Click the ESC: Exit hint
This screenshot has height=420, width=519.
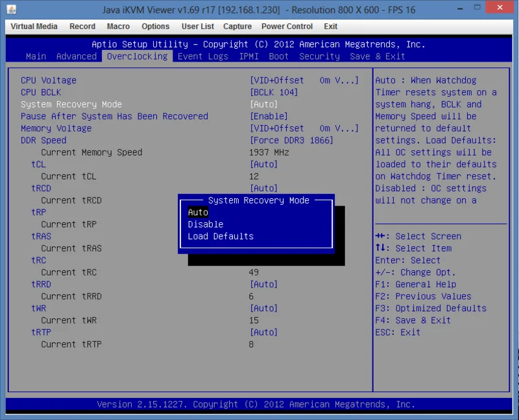click(398, 332)
